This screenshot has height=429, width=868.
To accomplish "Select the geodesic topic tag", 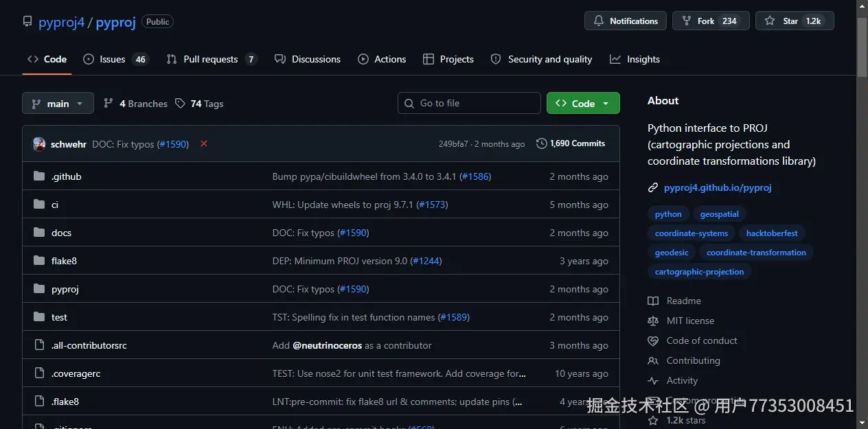I will [672, 253].
